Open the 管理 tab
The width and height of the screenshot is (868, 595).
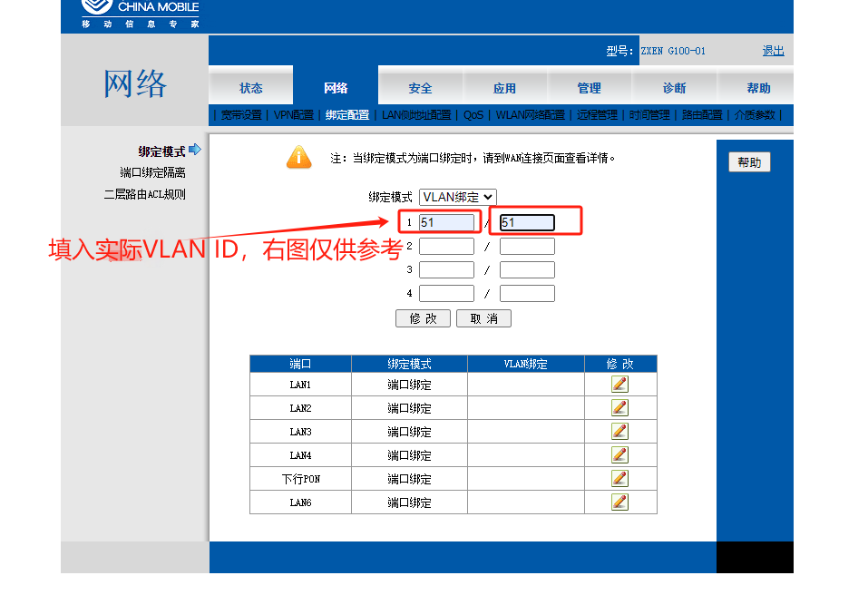click(589, 88)
